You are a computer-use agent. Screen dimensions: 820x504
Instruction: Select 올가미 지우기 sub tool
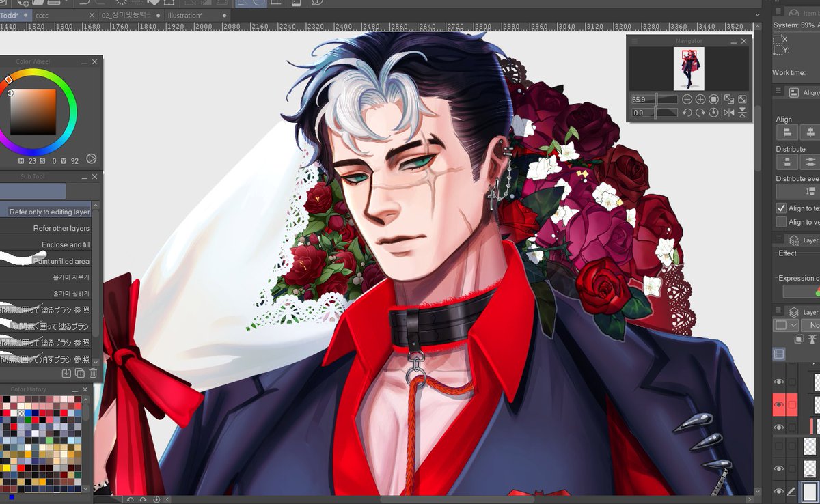pyautogui.click(x=45, y=277)
